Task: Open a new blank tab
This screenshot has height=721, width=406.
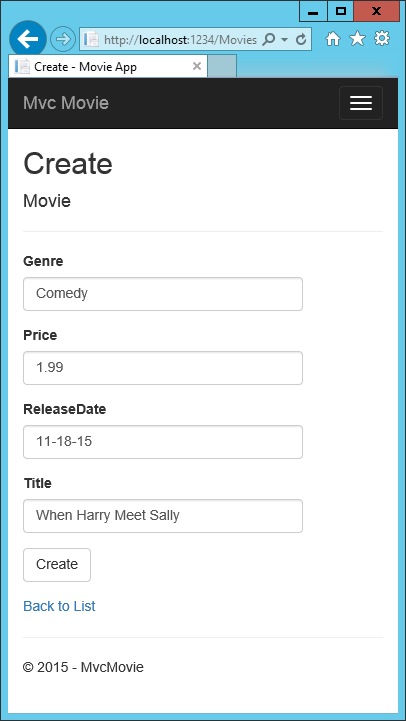Action: tap(222, 66)
